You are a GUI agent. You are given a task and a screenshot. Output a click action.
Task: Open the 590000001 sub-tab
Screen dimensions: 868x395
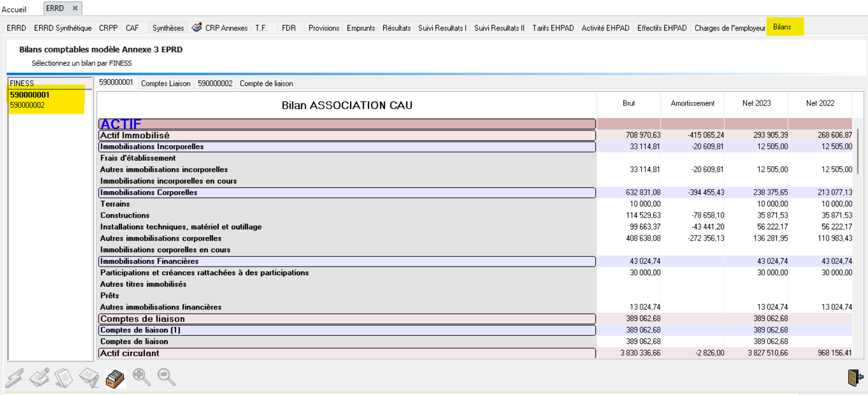(116, 83)
